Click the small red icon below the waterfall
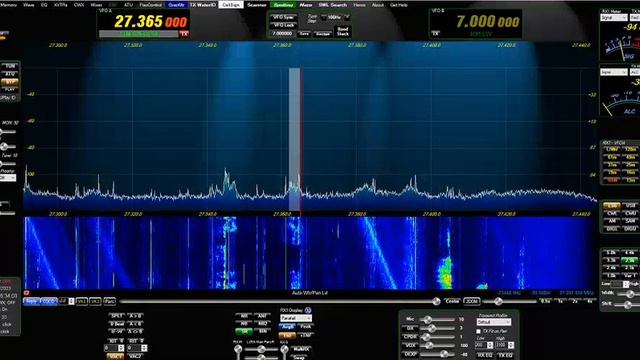This screenshot has width=640, height=360. [x=27, y=293]
